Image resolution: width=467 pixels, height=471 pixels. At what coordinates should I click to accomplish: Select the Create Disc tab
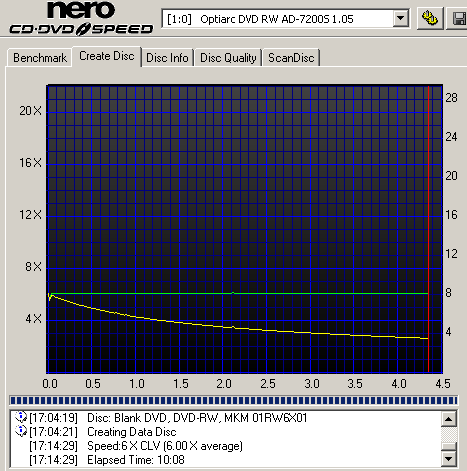(107, 56)
